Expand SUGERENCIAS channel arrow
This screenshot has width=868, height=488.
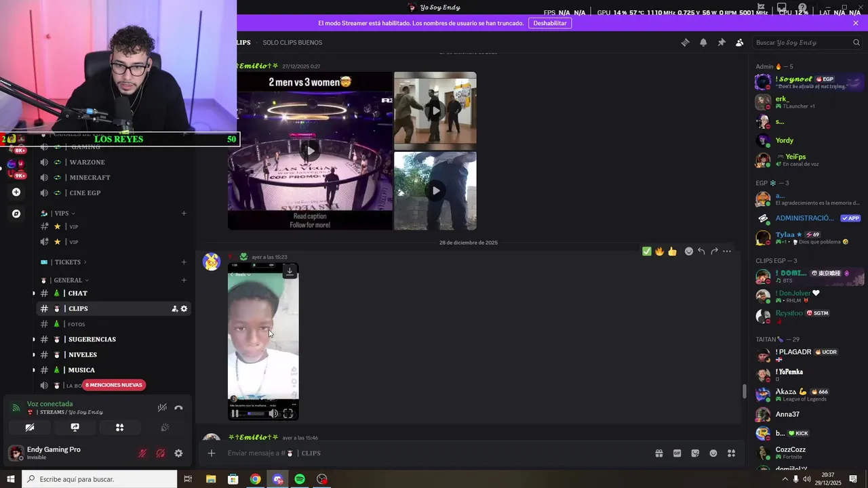(x=34, y=339)
